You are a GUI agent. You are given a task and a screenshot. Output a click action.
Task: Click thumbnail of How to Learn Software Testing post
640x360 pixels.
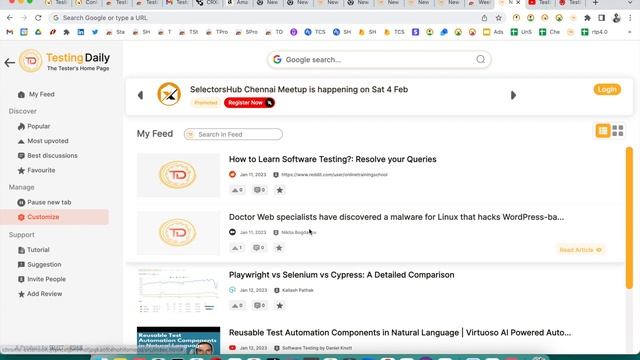[178, 175]
